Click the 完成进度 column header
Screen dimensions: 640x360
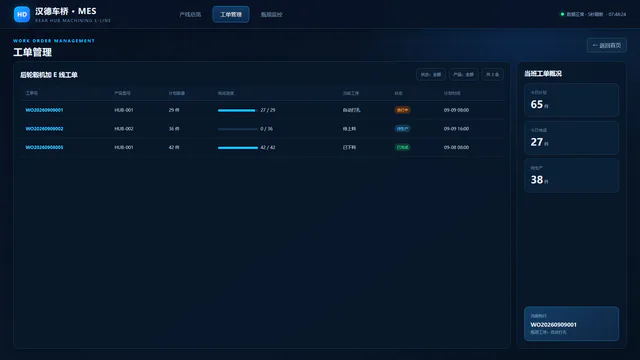(226, 93)
